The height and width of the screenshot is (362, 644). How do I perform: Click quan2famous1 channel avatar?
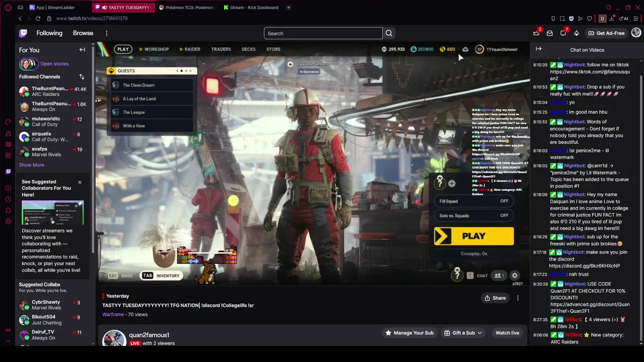tap(114, 338)
